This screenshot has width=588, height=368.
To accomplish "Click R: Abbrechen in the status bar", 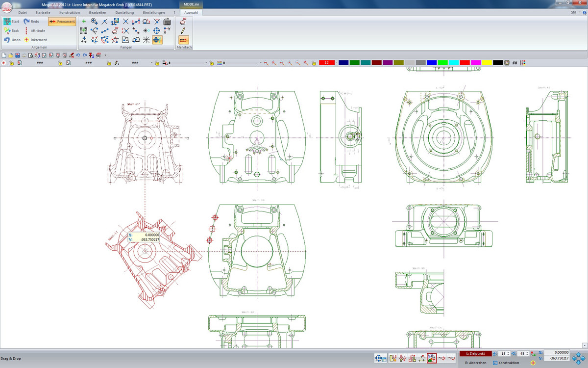I will (475, 363).
